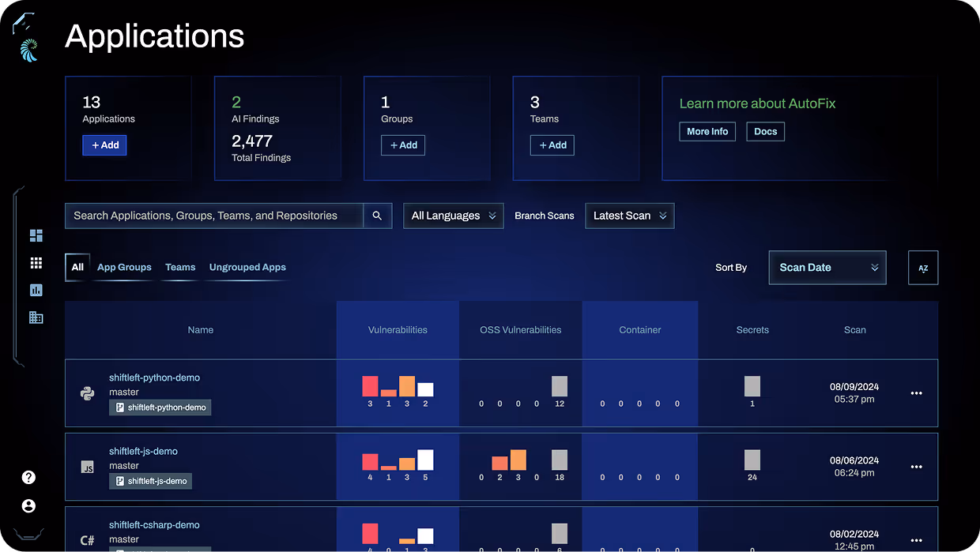The height and width of the screenshot is (552, 980).
Task: Open the Sort By Scan Date dropdown
Action: 827,268
